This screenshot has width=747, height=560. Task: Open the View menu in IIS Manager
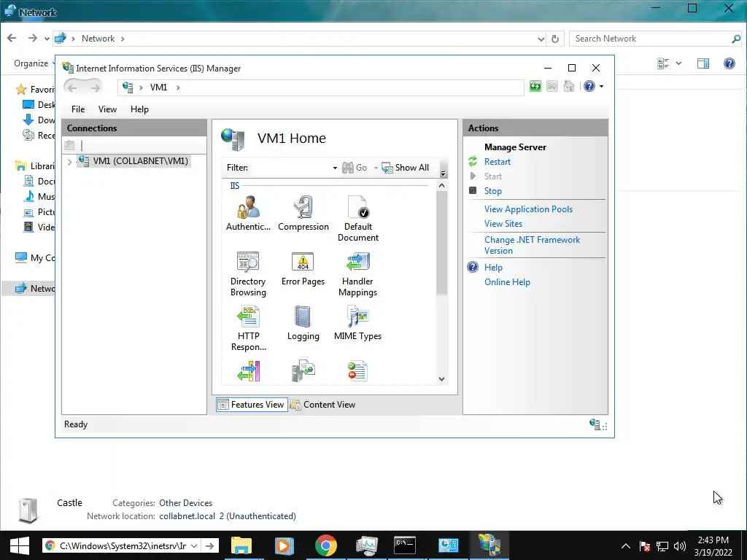coord(108,109)
